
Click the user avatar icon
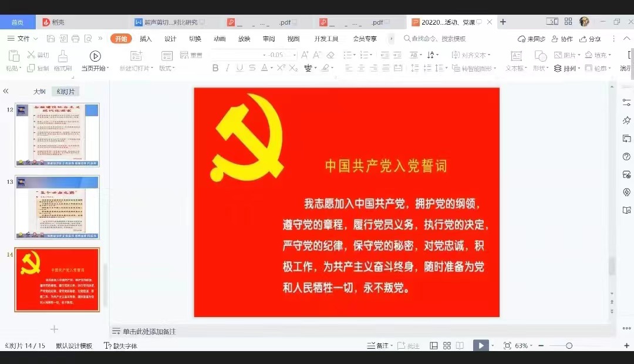pyautogui.click(x=584, y=22)
